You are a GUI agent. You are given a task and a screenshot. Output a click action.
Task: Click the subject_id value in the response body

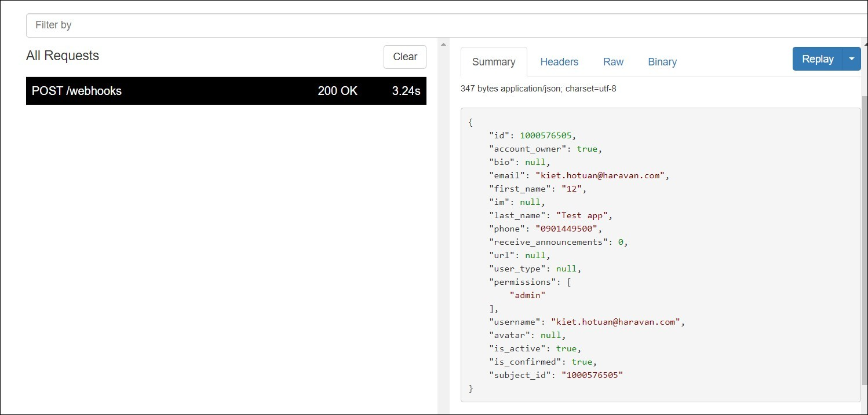click(x=592, y=374)
